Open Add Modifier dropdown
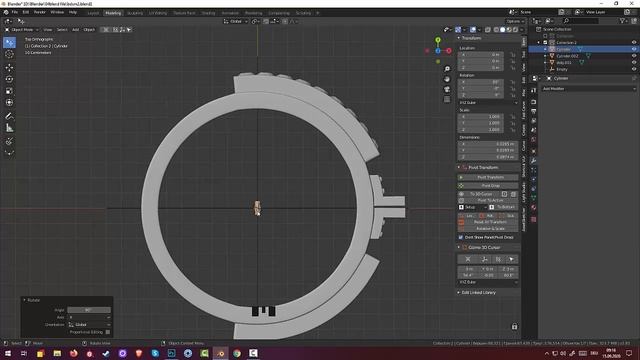640x360 pixels. point(589,89)
